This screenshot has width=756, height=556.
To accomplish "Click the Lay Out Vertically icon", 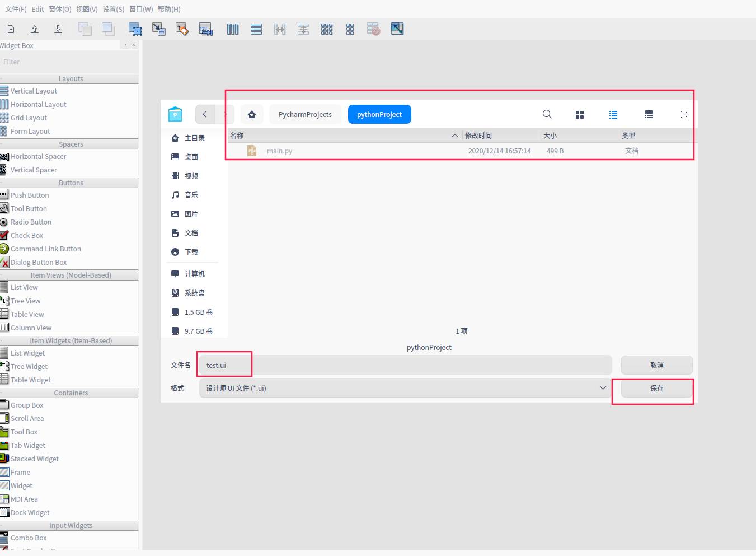I will [256, 29].
